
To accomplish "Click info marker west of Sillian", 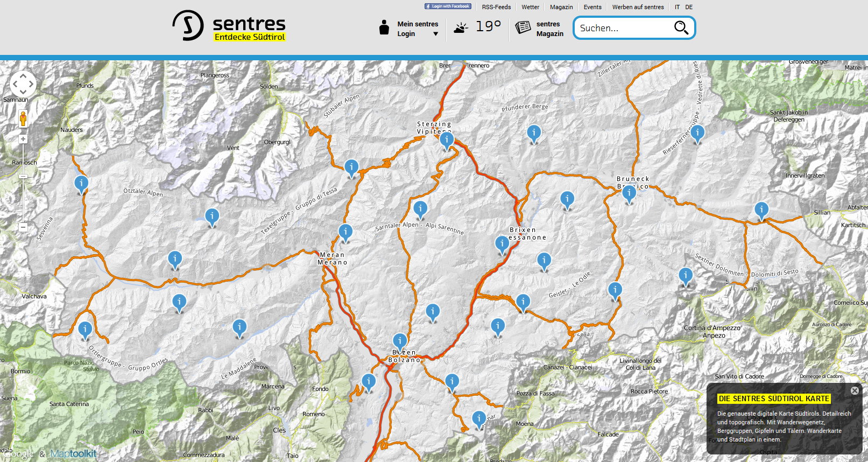I will point(761,211).
